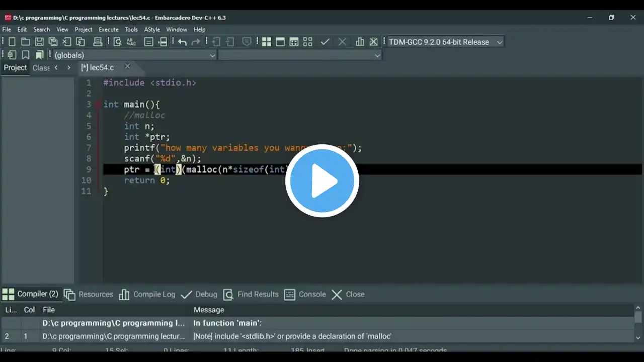Open the View menu

[x=62, y=30]
